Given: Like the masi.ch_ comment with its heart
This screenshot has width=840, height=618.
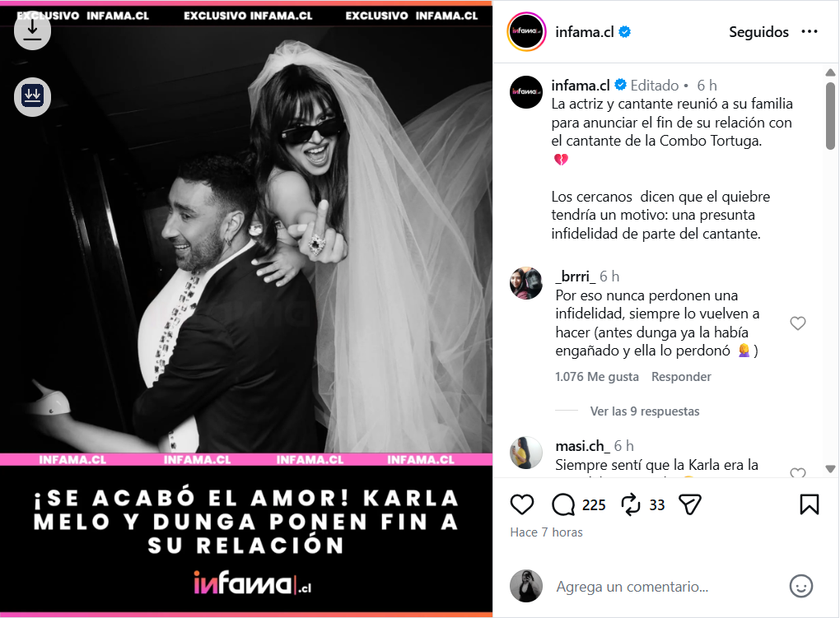Looking at the screenshot, I should click(798, 472).
